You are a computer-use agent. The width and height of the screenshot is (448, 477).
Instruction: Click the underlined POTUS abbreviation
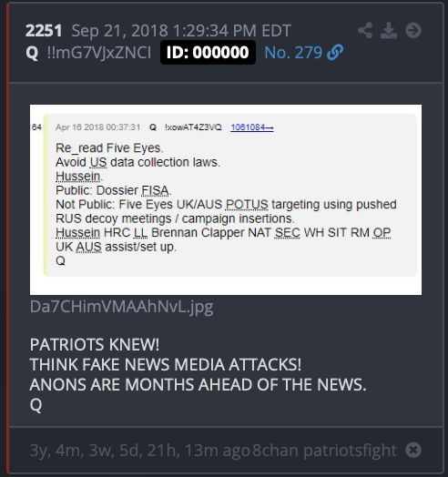tap(247, 205)
